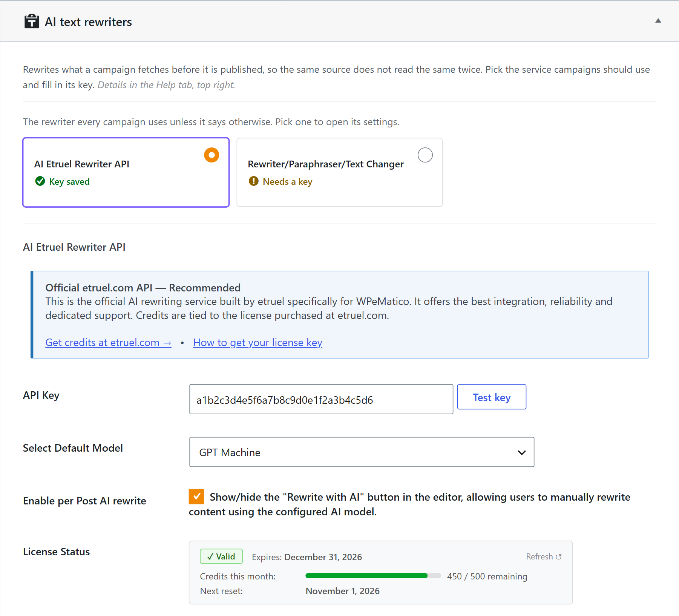Select the Rewriter/Paraphraser/Text Changer radio button
The image size is (679, 616).
click(425, 155)
